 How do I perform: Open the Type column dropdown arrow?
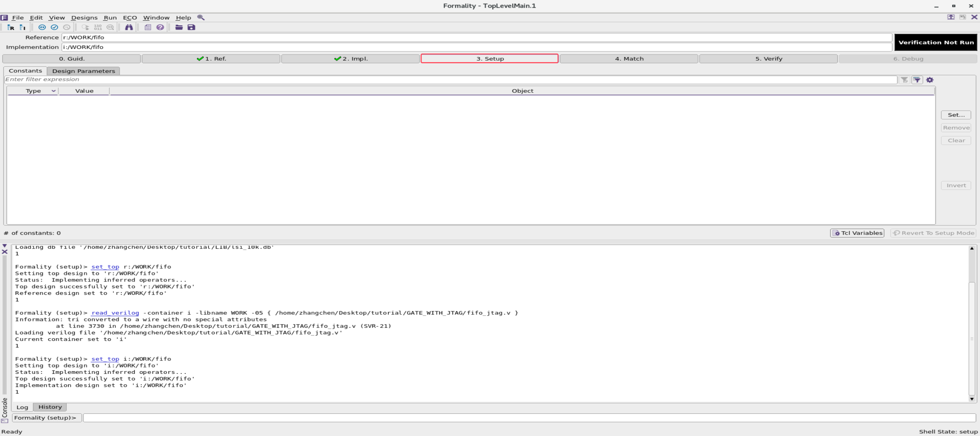point(53,91)
